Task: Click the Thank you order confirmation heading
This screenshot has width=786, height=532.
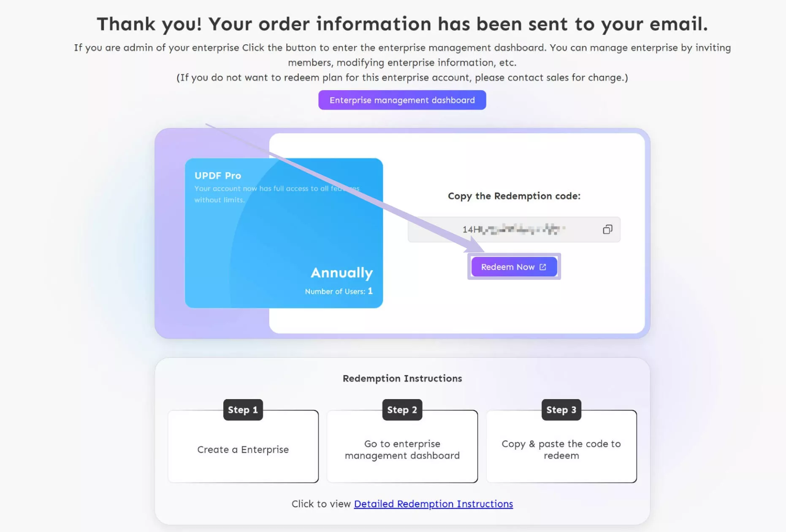Action: tap(402, 24)
